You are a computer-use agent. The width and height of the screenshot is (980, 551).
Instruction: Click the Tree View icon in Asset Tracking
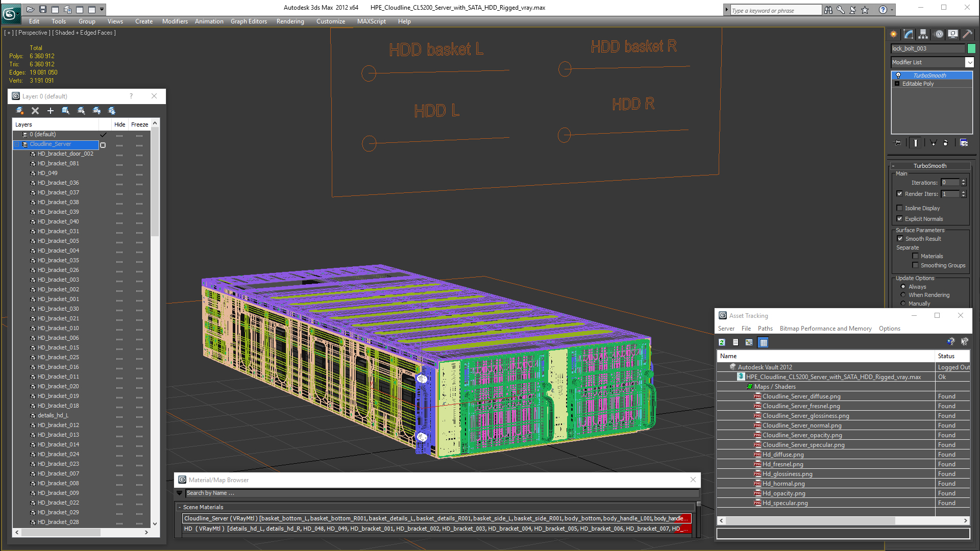pyautogui.click(x=749, y=342)
